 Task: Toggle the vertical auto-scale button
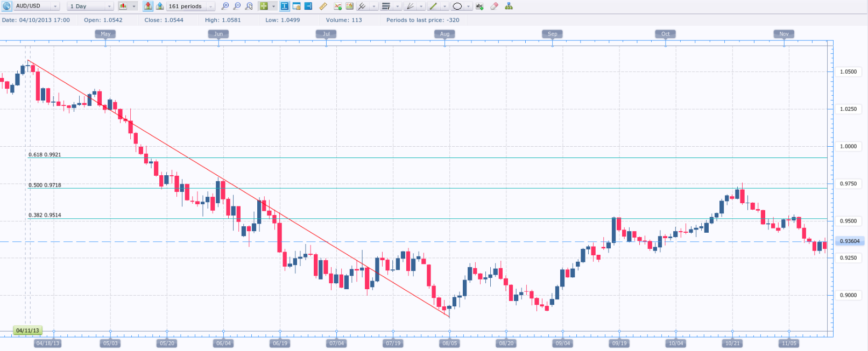coord(284,6)
